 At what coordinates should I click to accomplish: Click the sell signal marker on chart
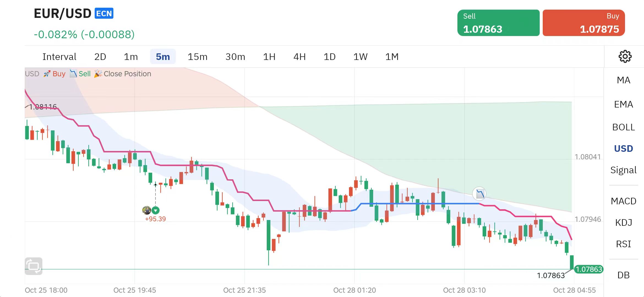pyautogui.click(x=479, y=194)
